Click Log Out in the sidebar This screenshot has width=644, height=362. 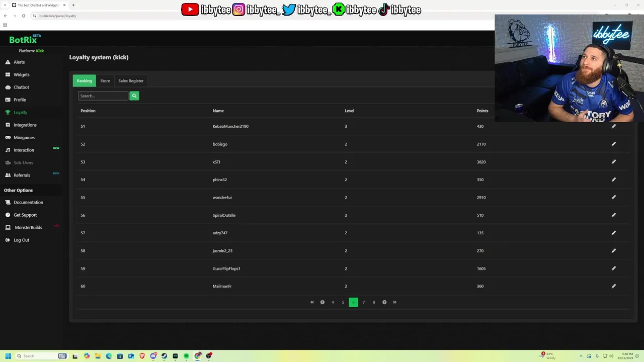pyautogui.click(x=21, y=240)
